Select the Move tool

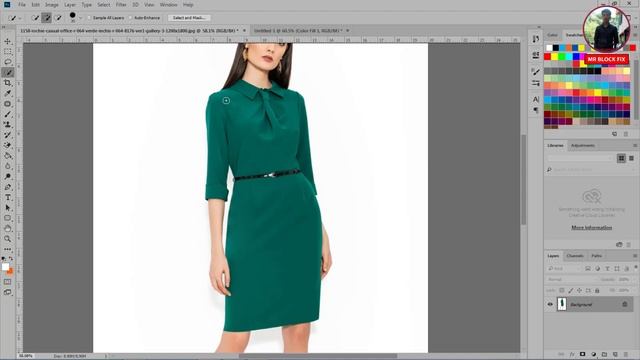(8, 41)
